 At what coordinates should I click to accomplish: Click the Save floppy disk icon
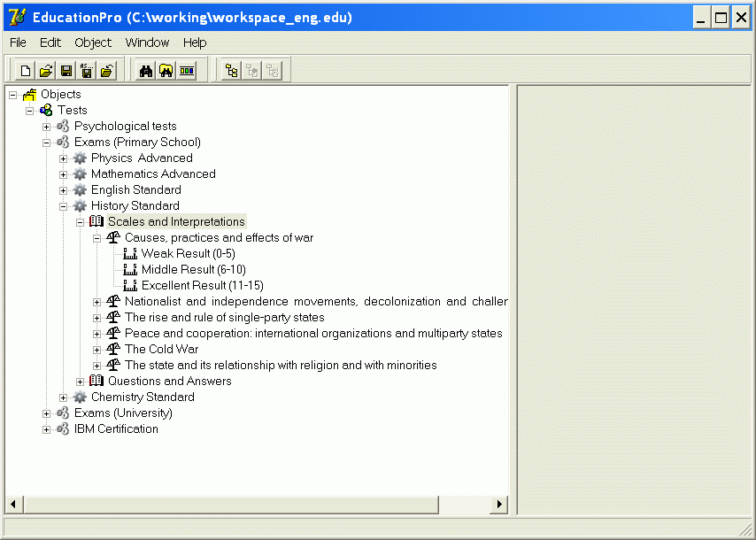66,71
